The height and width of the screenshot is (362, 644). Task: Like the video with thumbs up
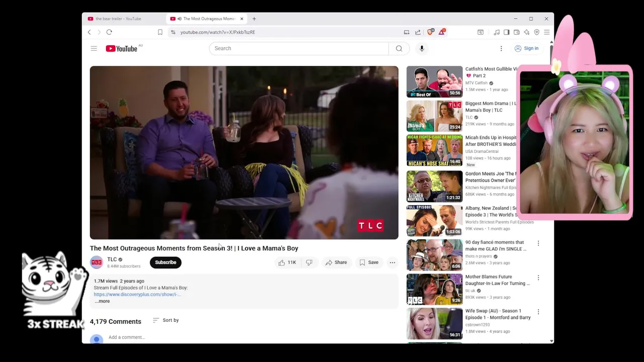287,262
